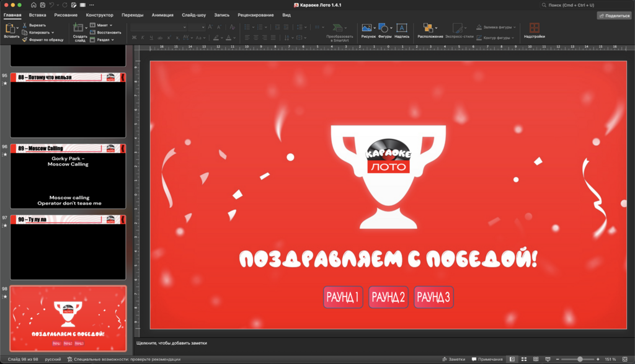Expand the Create slide dropdown arrow

(x=86, y=28)
